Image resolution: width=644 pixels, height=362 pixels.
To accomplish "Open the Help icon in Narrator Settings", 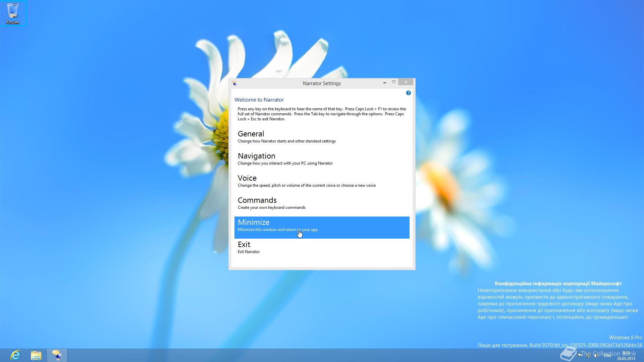I will [408, 93].
